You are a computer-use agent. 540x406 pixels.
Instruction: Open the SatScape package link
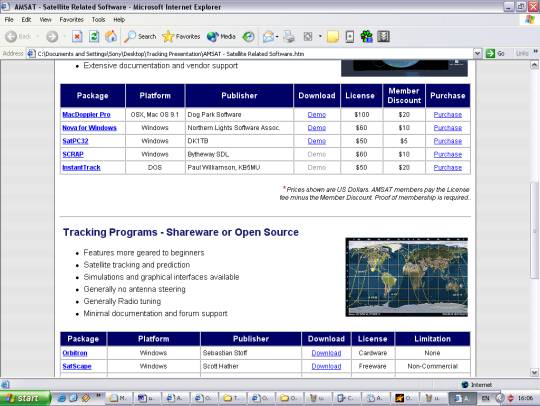coord(77,366)
